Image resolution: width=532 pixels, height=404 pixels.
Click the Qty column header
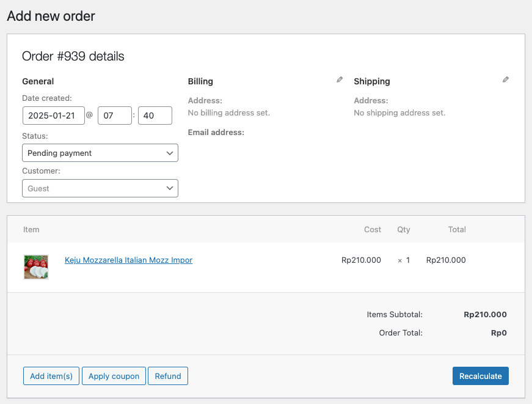click(x=403, y=230)
